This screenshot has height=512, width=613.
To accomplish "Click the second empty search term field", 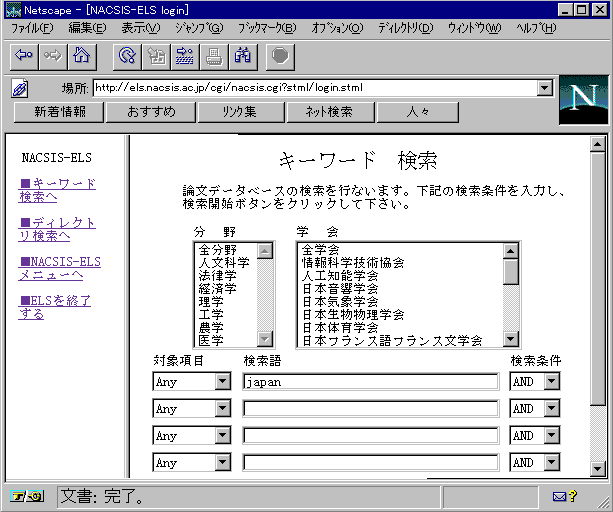I will pyautogui.click(x=371, y=408).
